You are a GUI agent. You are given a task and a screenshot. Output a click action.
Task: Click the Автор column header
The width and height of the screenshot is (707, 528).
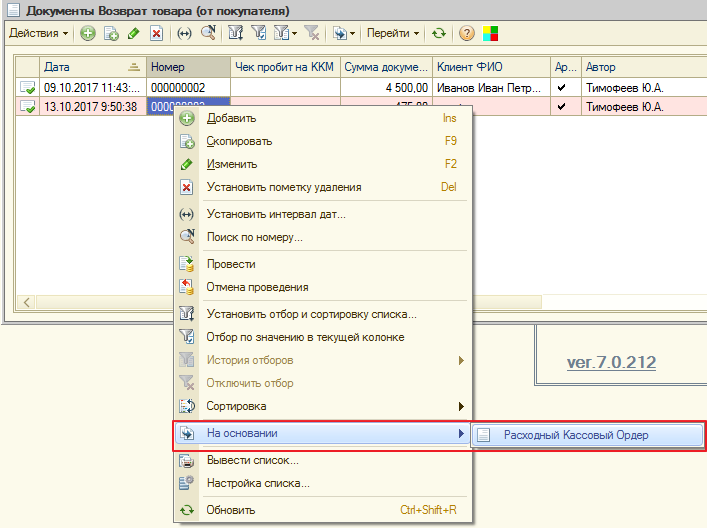coord(644,67)
